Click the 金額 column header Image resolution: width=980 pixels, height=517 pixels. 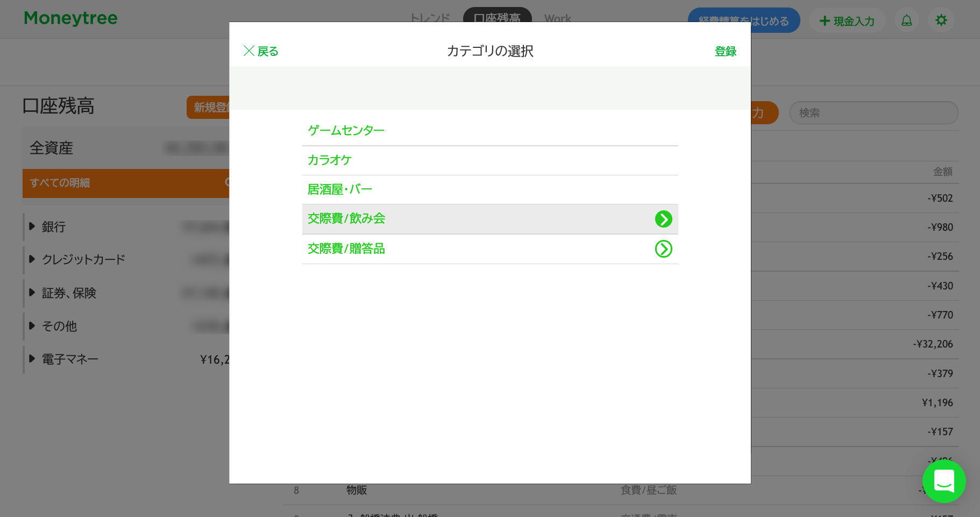942,172
